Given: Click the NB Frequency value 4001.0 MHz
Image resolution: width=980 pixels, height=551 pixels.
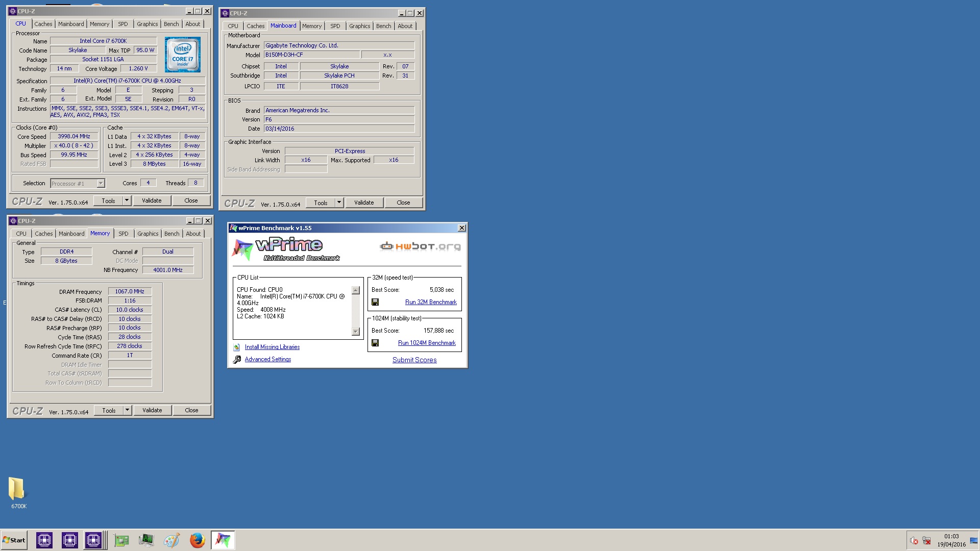Looking at the screenshot, I should 168,270.
